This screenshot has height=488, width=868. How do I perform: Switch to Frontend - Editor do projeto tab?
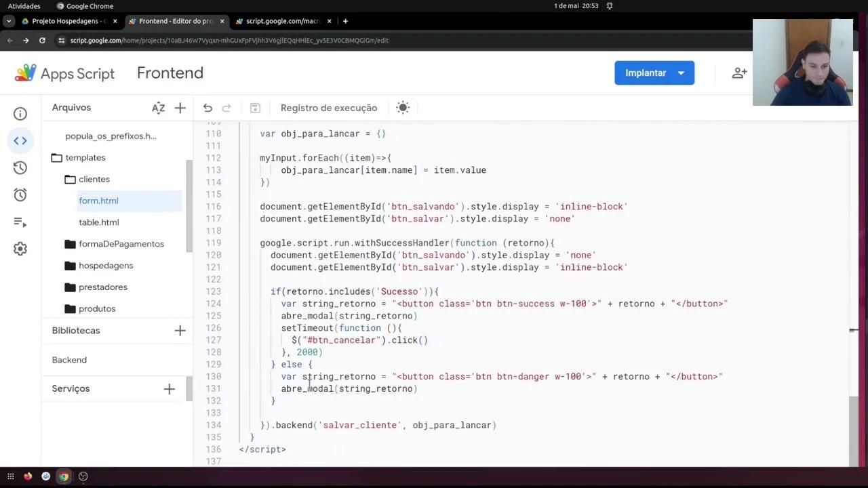point(176,21)
